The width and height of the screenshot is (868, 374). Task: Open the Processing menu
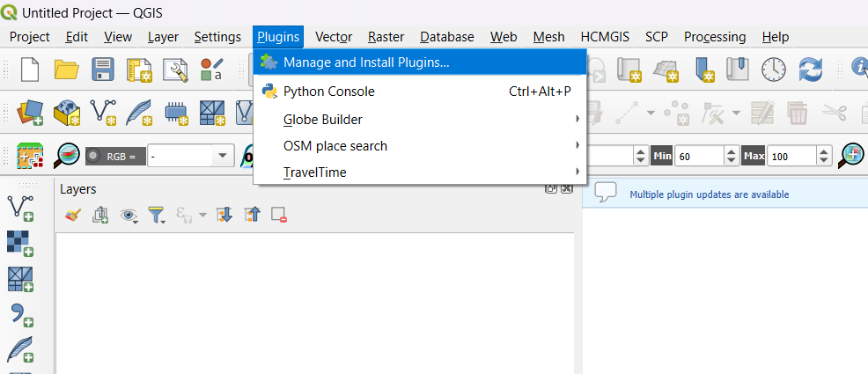tap(715, 37)
